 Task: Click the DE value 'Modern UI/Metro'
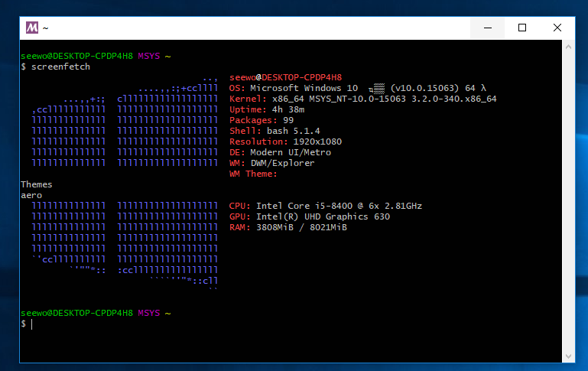291,152
